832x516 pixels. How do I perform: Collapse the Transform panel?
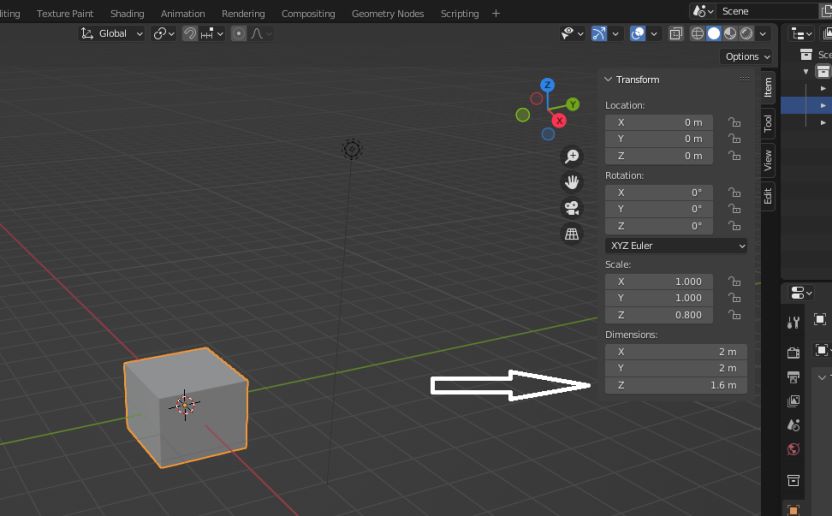pyautogui.click(x=608, y=79)
